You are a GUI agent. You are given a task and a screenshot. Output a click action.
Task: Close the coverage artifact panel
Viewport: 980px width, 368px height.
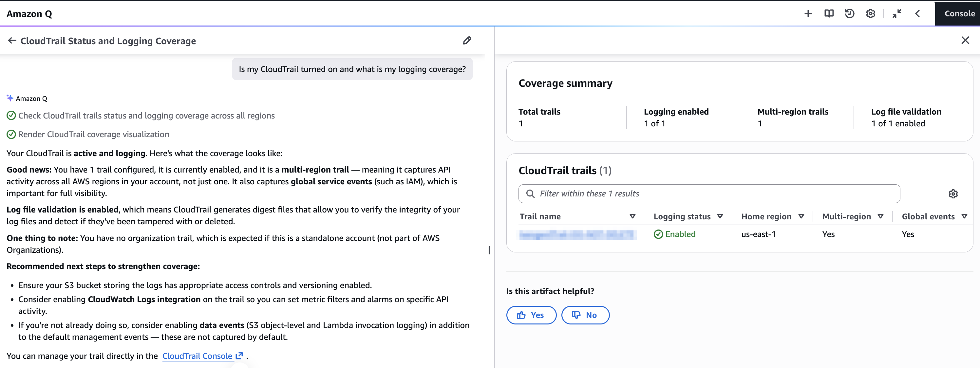[965, 40]
